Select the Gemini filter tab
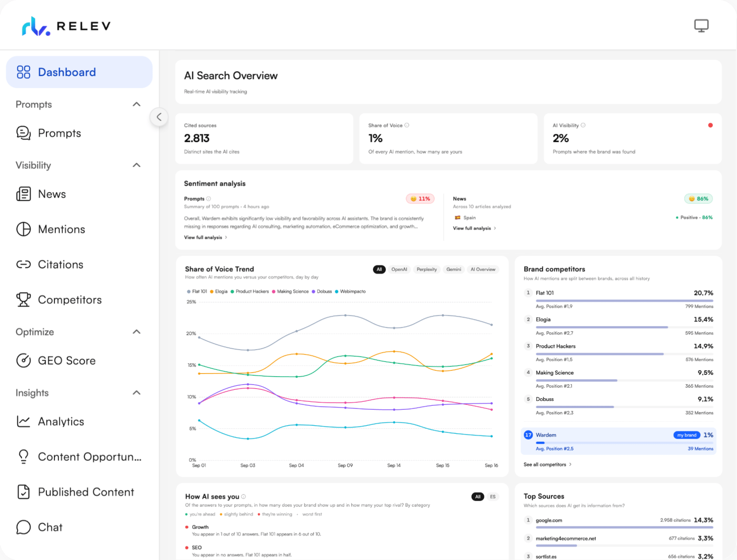Screen dimensions: 737x560 [x=454, y=269]
